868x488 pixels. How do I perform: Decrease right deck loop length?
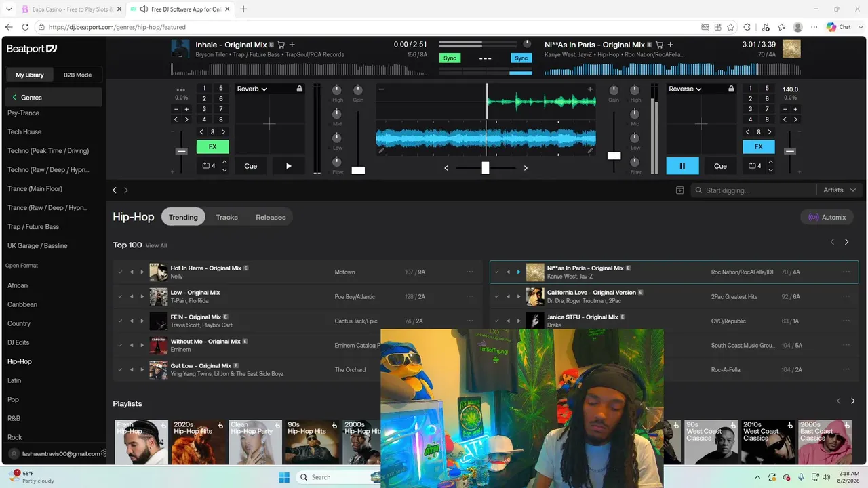tap(770, 170)
